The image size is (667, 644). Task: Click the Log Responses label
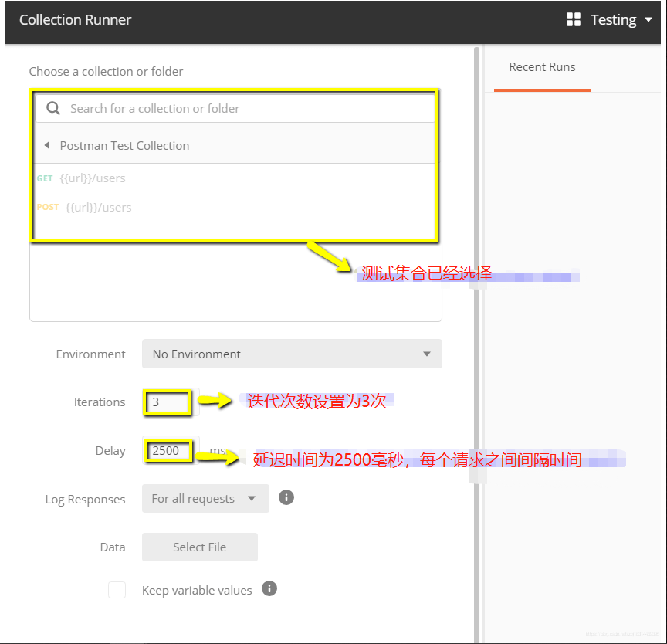click(x=85, y=499)
